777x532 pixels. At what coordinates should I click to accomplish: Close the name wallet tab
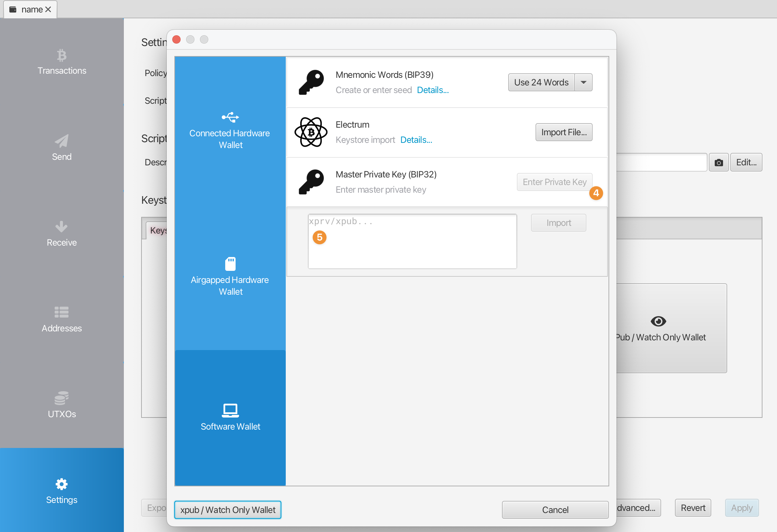48,9
